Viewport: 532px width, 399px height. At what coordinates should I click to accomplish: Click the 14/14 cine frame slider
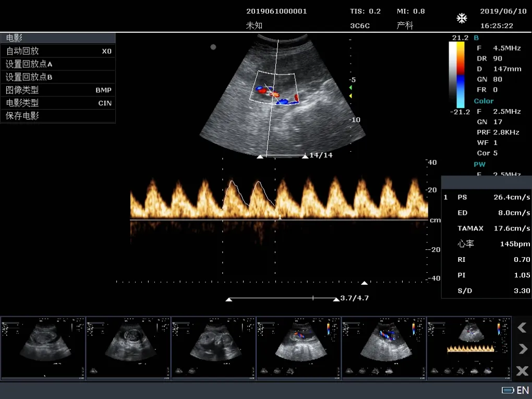282,156
